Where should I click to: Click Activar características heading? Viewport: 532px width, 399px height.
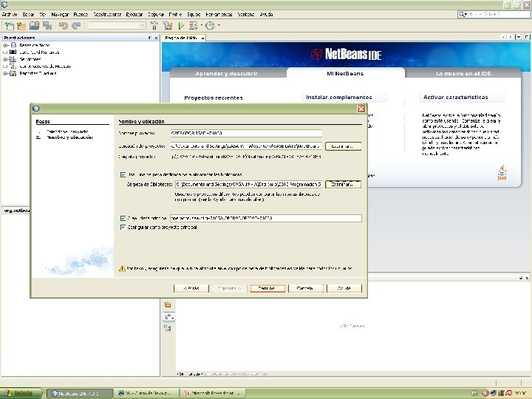[x=456, y=98]
